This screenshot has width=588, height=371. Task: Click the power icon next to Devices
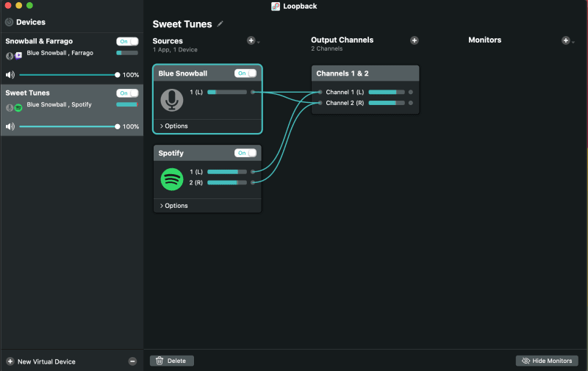[x=9, y=22]
